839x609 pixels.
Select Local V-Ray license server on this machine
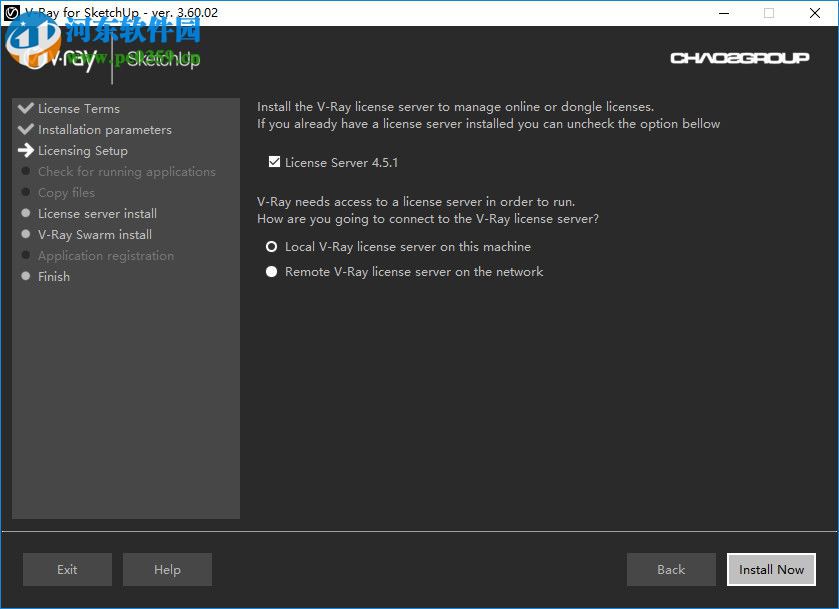[x=271, y=246]
